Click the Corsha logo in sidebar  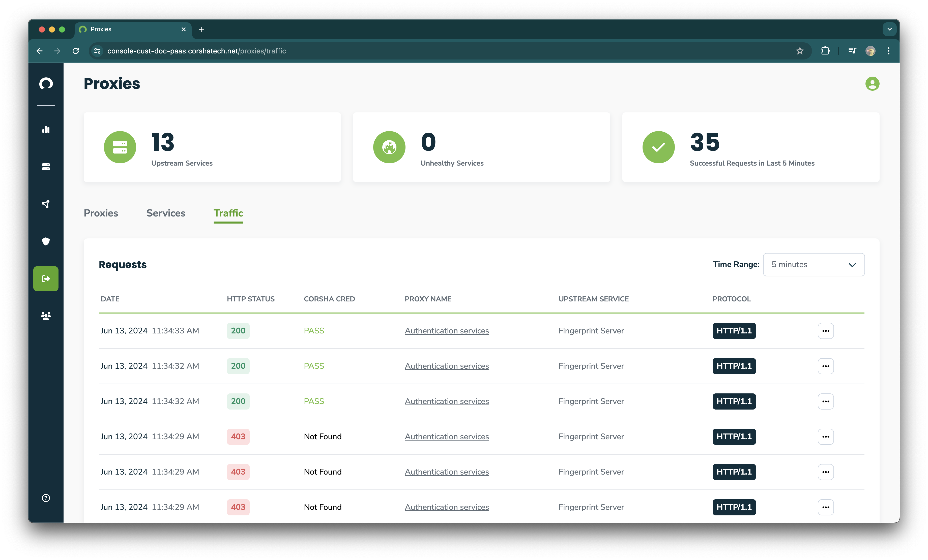click(46, 84)
